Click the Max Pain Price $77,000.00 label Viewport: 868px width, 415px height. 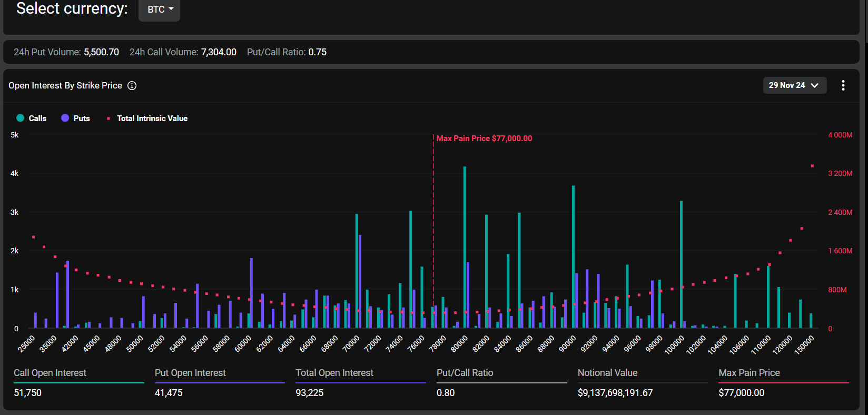[484, 139]
